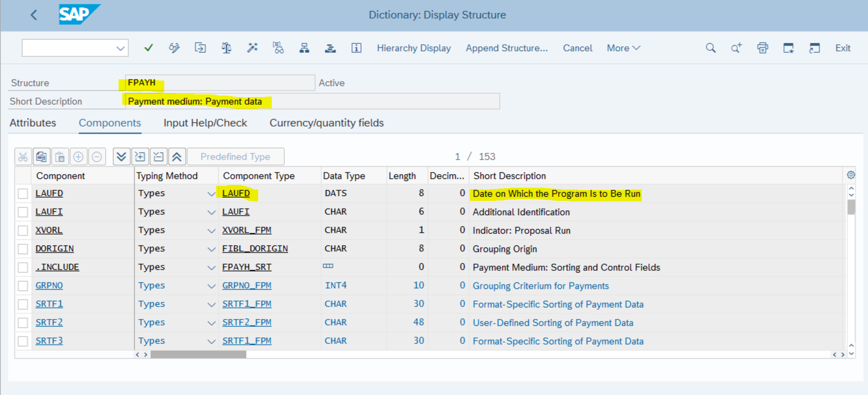868x395 pixels.
Task: Run the Check balance-scale icon
Action: coord(226,48)
